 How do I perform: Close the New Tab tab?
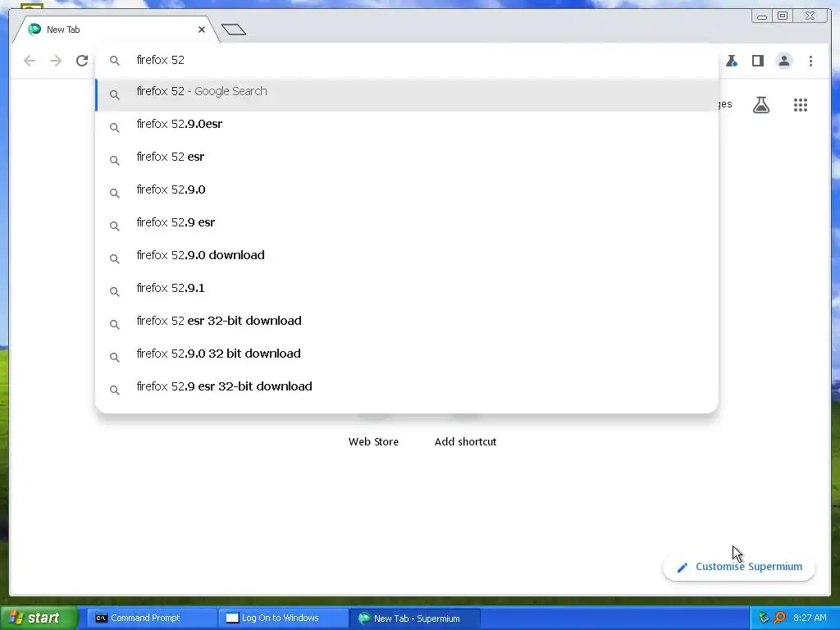coord(202,30)
